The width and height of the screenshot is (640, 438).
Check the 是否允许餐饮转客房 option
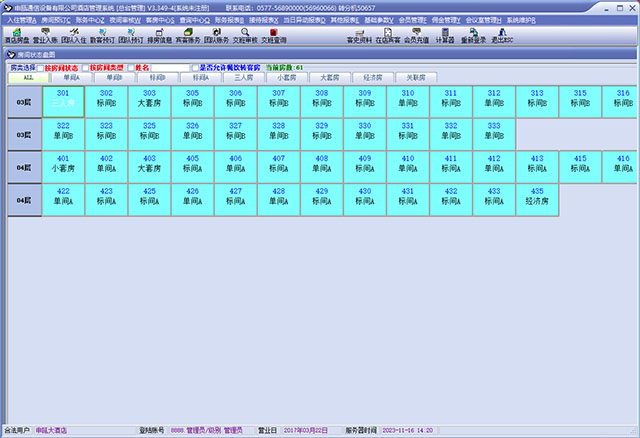(195, 67)
